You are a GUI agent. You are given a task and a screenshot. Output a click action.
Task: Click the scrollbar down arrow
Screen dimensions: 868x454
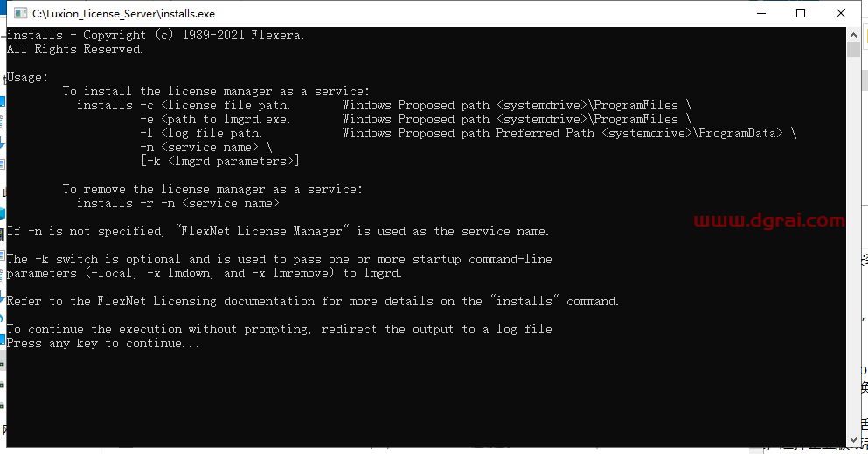[854, 439]
